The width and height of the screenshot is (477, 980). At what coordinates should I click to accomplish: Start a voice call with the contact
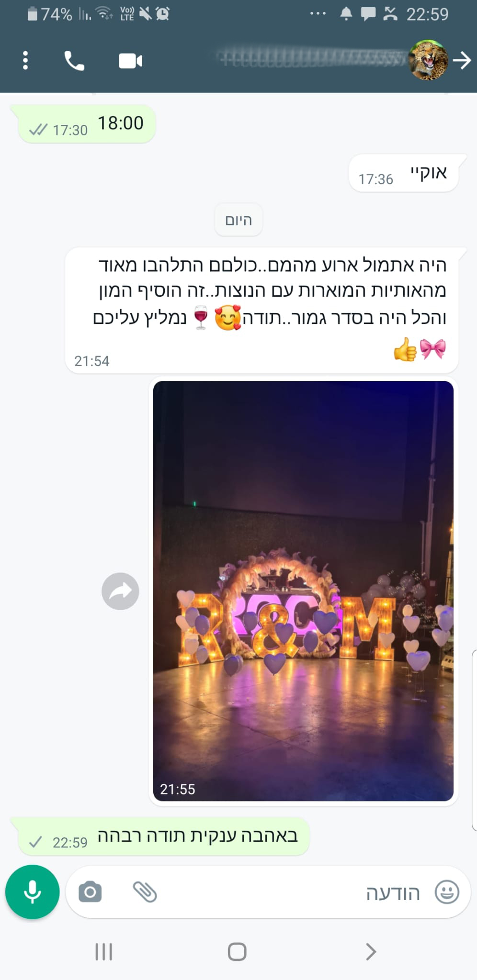click(x=74, y=61)
